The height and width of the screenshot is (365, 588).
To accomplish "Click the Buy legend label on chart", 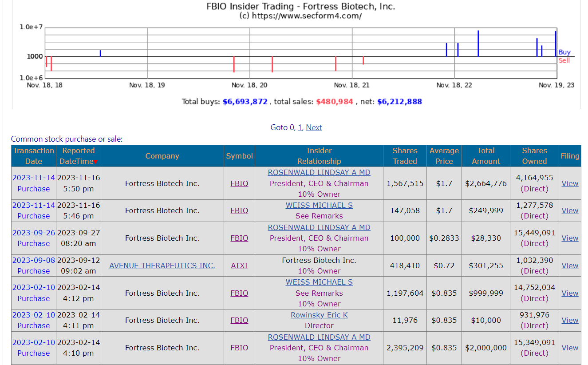I will (564, 52).
